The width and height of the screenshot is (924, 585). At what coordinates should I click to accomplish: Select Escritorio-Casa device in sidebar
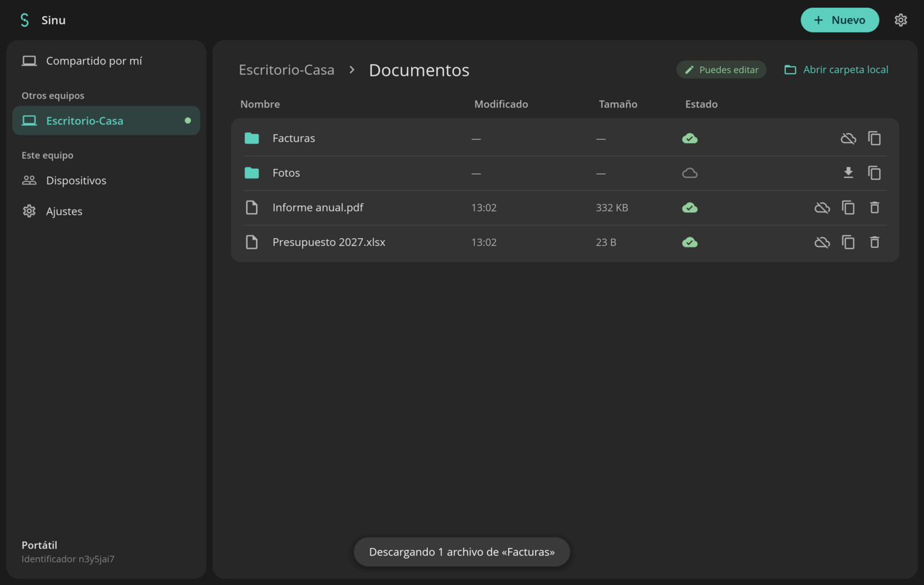tap(106, 121)
